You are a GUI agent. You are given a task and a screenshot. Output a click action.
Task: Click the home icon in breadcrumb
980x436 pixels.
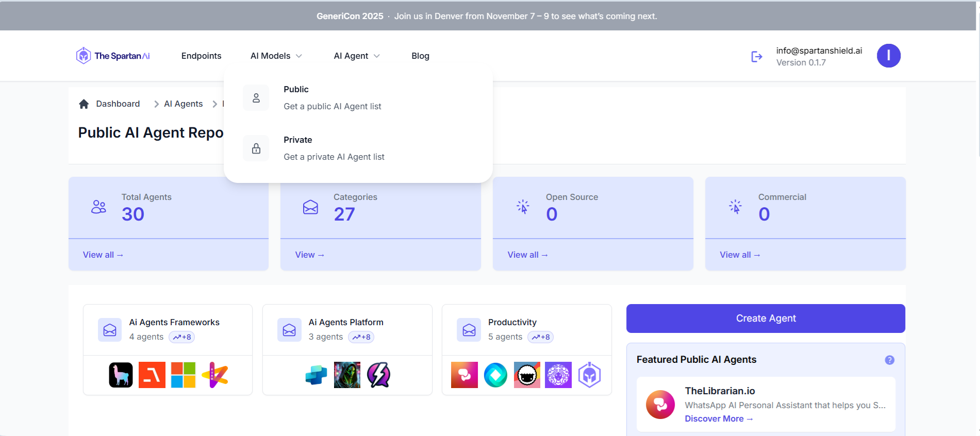coord(84,104)
